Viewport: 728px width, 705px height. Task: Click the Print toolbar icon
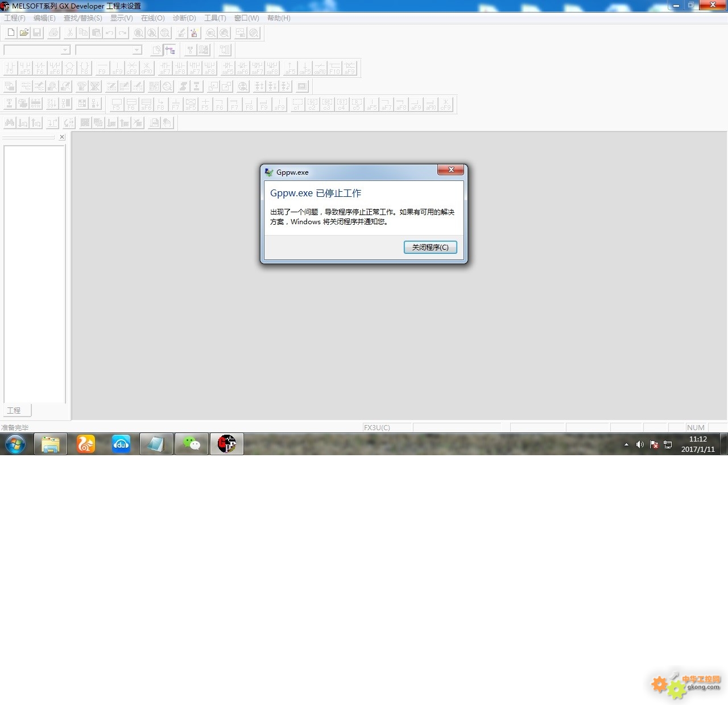[53, 33]
